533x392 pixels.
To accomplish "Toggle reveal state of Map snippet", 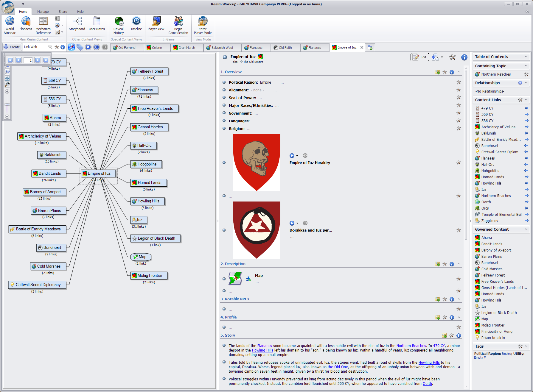I will 224,279.
